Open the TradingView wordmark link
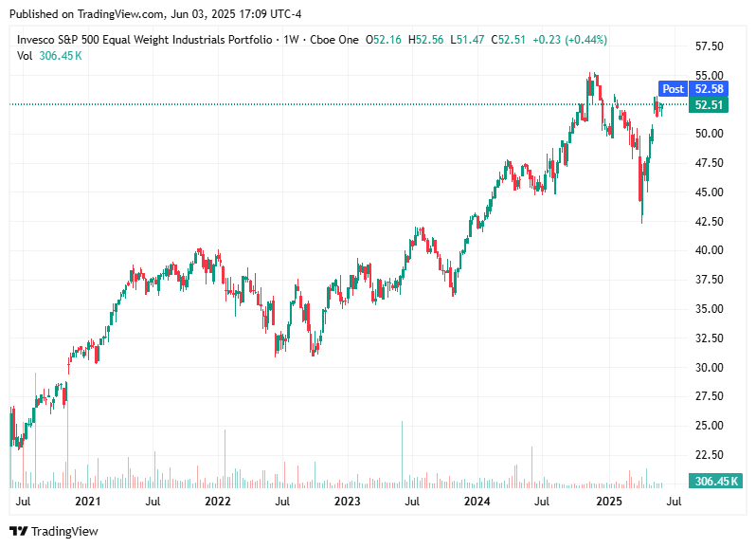This screenshot has height=548, width=756. pos(64,531)
